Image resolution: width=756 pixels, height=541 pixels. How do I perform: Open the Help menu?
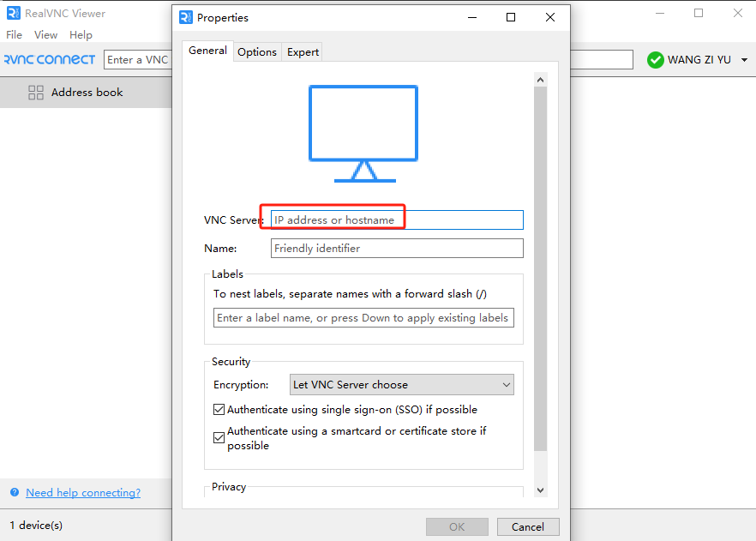click(81, 34)
